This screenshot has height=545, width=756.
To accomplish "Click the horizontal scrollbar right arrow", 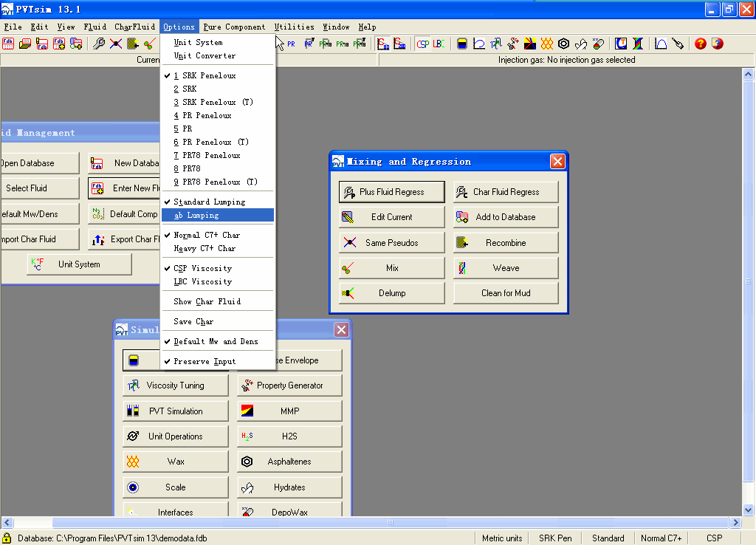I will 735,522.
